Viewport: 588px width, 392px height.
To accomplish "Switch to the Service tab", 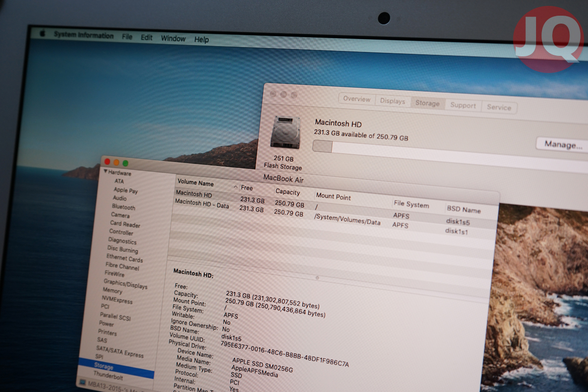I will [499, 107].
